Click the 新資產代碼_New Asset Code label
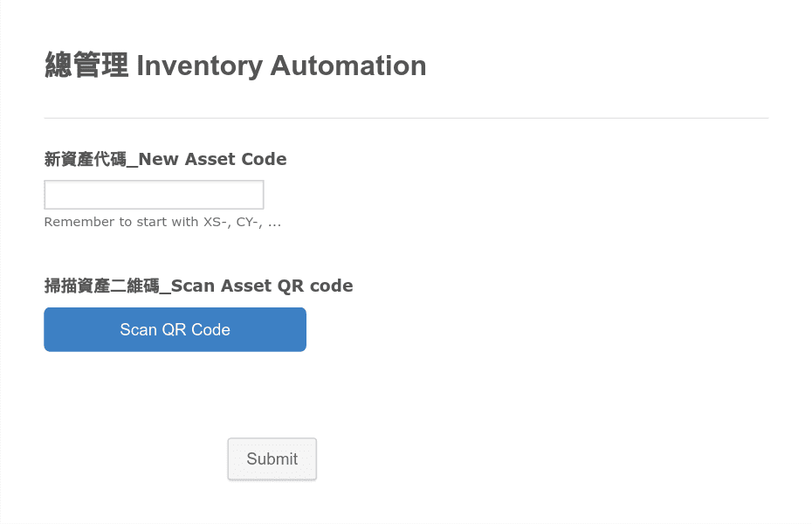812x524 pixels. [x=165, y=159]
